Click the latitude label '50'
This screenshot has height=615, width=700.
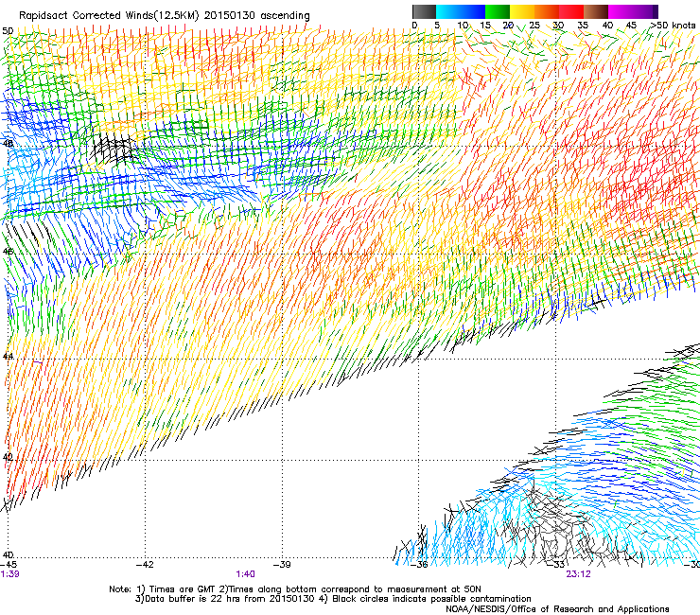[x=8, y=31]
